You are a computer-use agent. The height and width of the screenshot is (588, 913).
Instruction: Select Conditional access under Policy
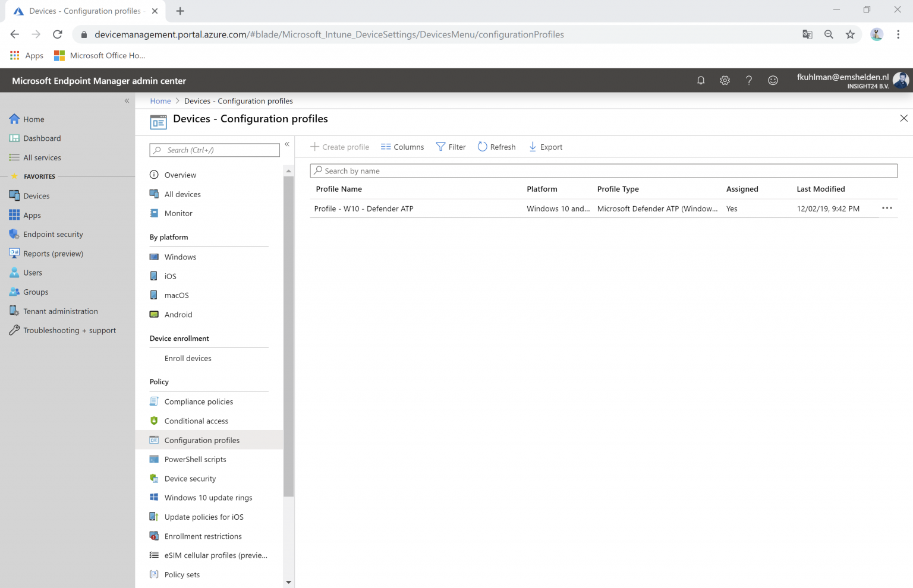195,421
